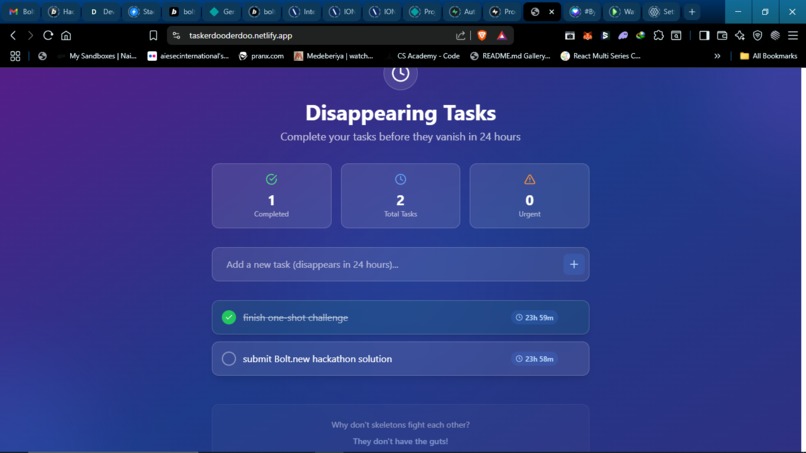Open the React Multi Series bookmark

tap(601, 56)
